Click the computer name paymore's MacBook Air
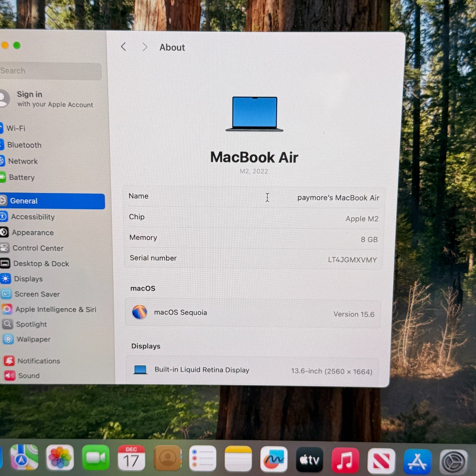This screenshot has height=476, width=476. click(x=338, y=198)
